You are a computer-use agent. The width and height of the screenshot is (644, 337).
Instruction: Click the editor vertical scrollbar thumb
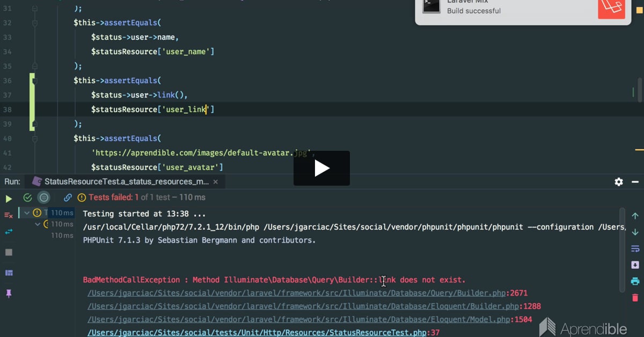(x=640, y=89)
